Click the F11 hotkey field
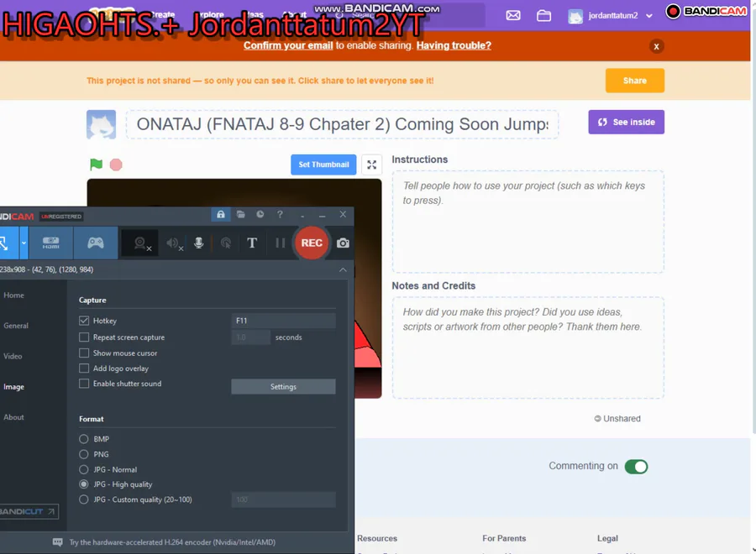 [284, 321]
